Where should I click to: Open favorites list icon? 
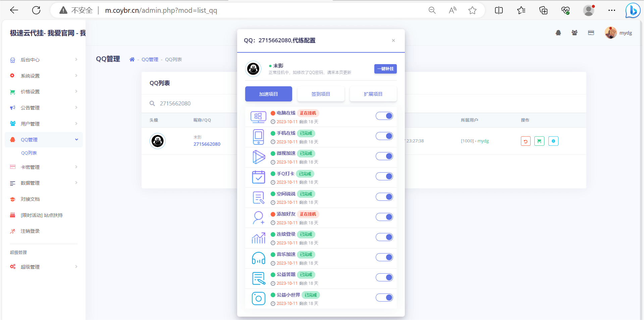coord(521,10)
